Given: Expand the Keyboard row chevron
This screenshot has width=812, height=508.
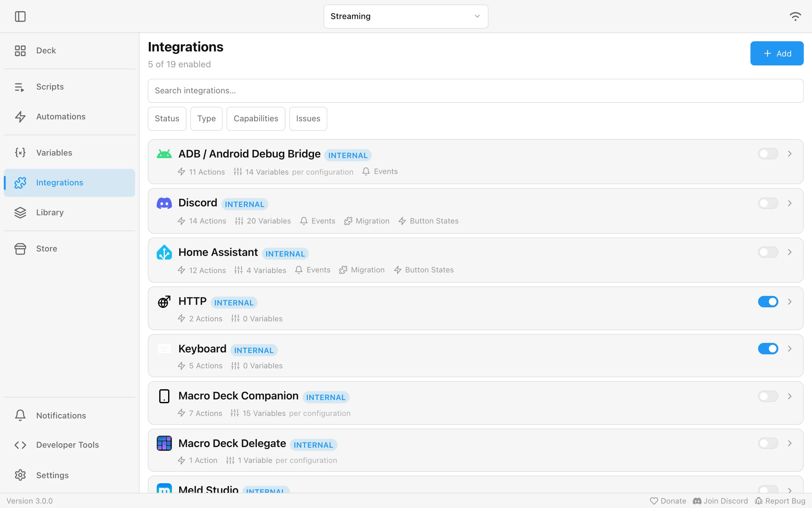Looking at the screenshot, I should pos(789,349).
